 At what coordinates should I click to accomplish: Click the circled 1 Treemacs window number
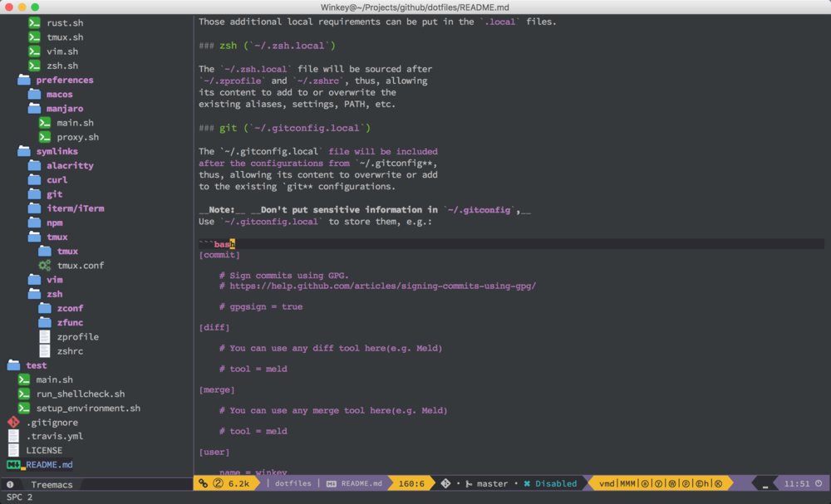pyautogui.click(x=10, y=484)
